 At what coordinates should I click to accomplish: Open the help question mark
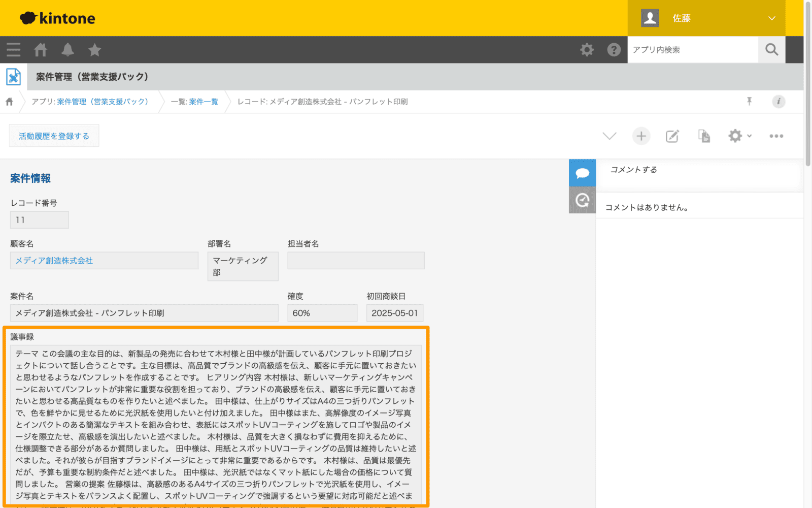coord(614,50)
